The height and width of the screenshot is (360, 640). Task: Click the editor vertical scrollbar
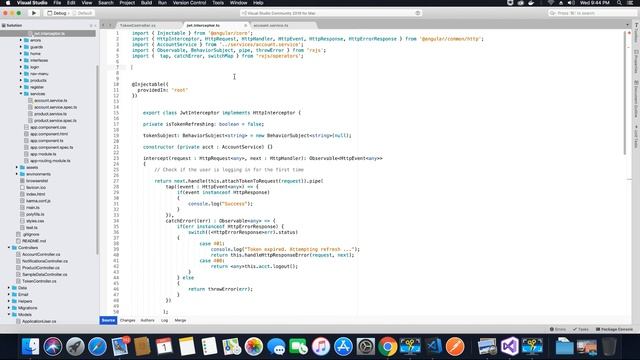tap(624, 93)
